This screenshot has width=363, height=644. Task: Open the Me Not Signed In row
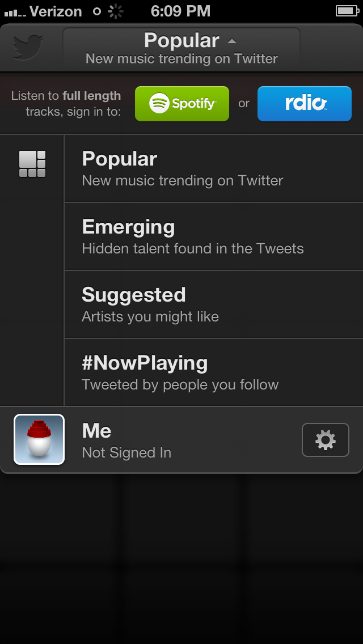point(181,440)
